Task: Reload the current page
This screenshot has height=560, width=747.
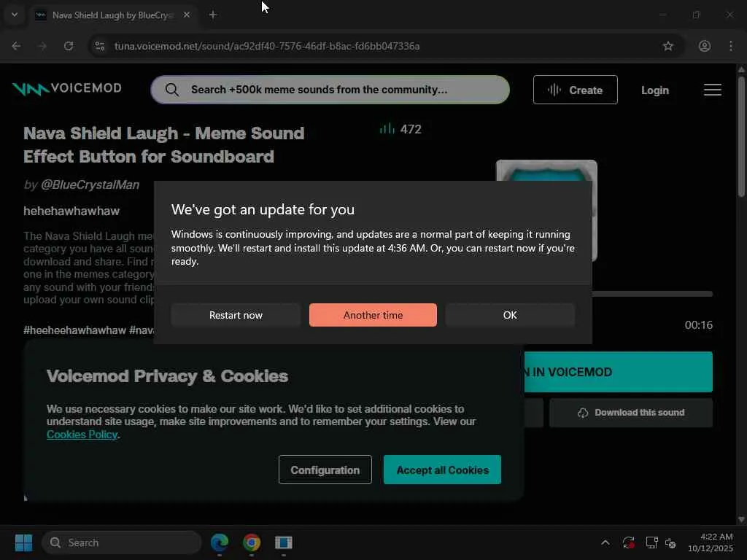Action: (x=69, y=46)
